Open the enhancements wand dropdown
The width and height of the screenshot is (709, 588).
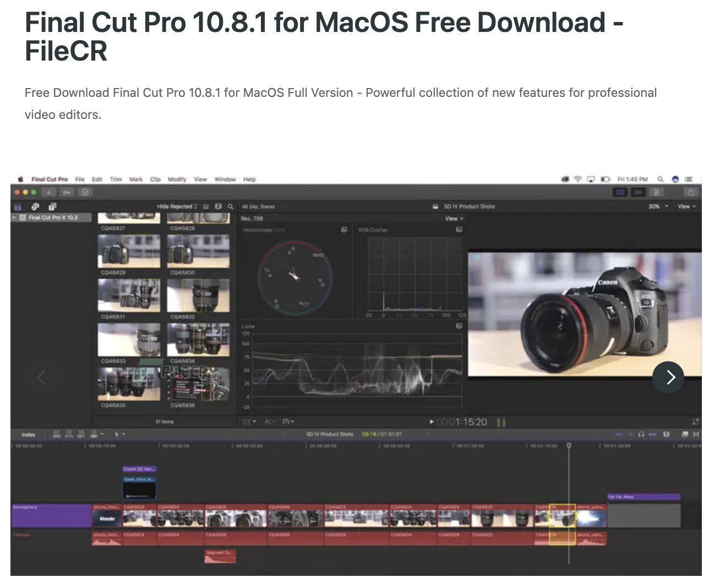[269, 422]
